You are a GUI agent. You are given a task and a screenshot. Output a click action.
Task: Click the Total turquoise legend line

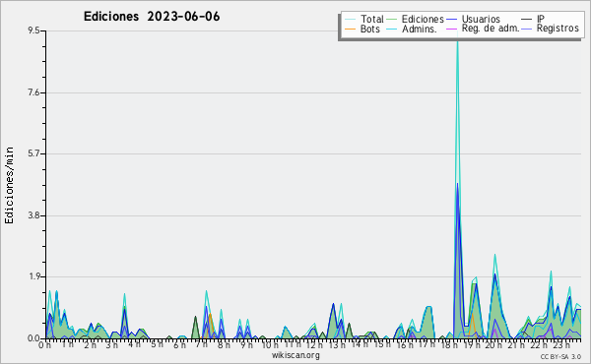(350, 20)
